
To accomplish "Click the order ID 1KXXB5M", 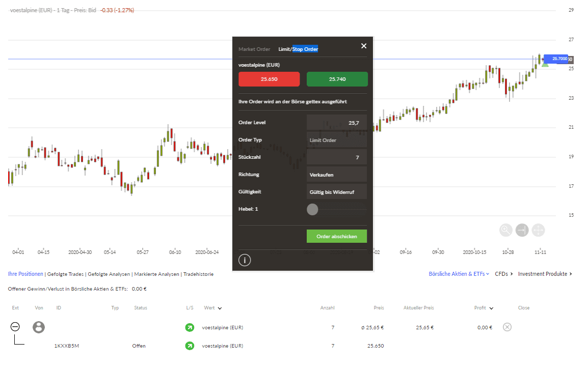I will [67, 346].
